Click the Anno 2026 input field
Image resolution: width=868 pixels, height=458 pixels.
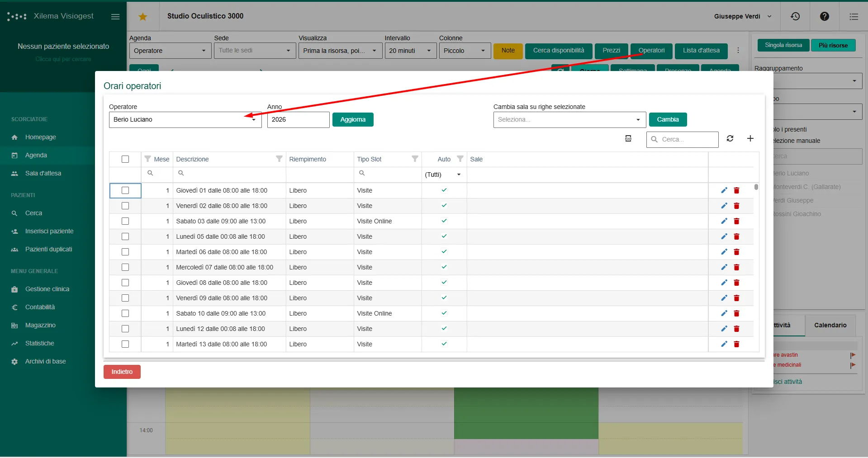tap(298, 120)
